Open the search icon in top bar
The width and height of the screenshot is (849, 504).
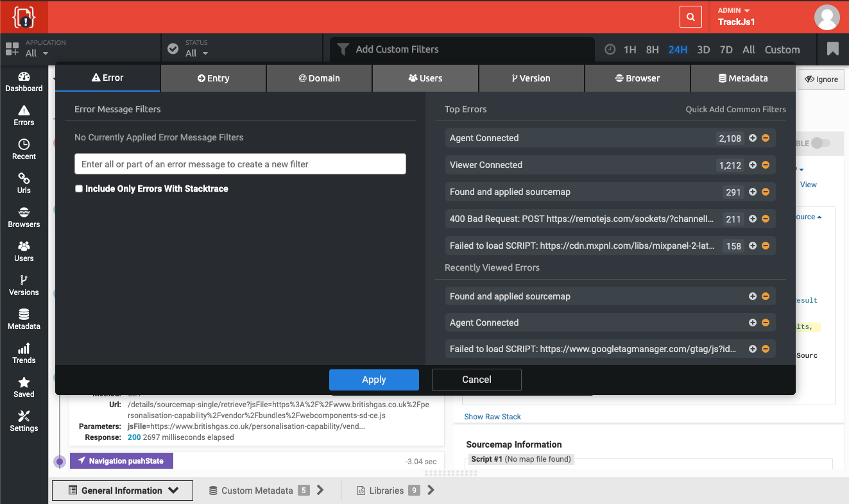[690, 17]
